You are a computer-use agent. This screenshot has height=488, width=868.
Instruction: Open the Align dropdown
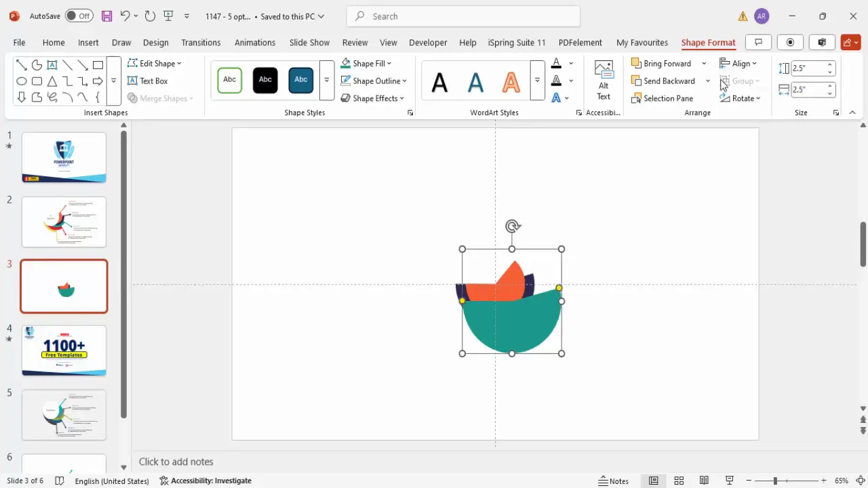click(x=738, y=64)
